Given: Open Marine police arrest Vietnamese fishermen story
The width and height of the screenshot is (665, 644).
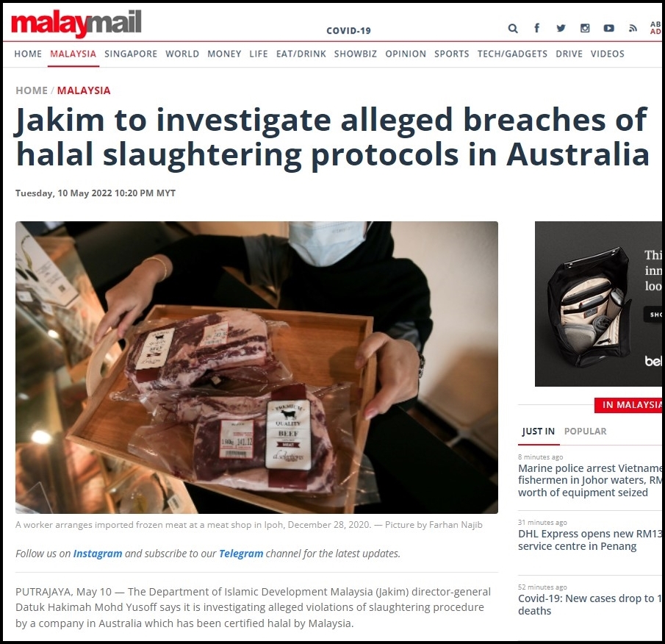Looking at the screenshot, I should pos(590,480).
